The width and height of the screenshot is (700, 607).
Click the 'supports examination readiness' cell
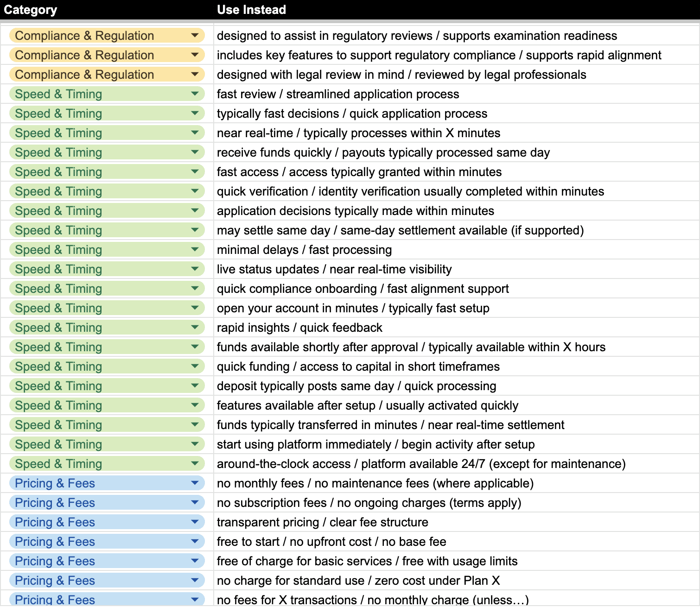(417, 35)
